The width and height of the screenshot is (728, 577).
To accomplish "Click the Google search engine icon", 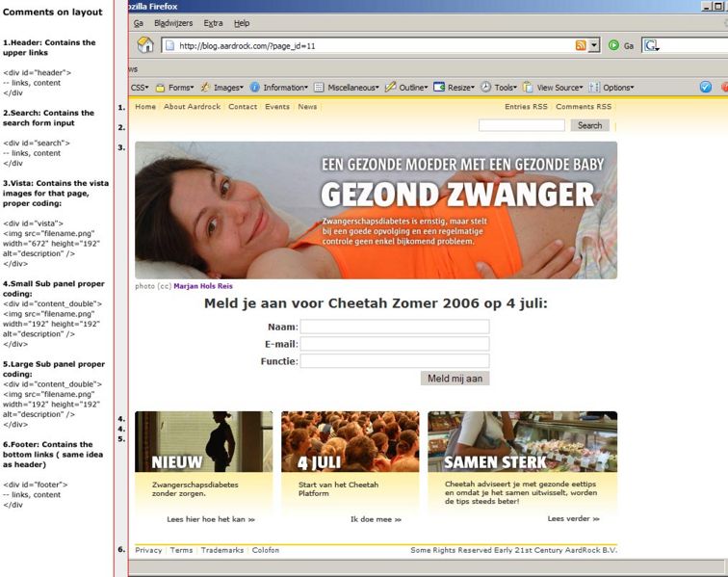I will coord(651,45).
